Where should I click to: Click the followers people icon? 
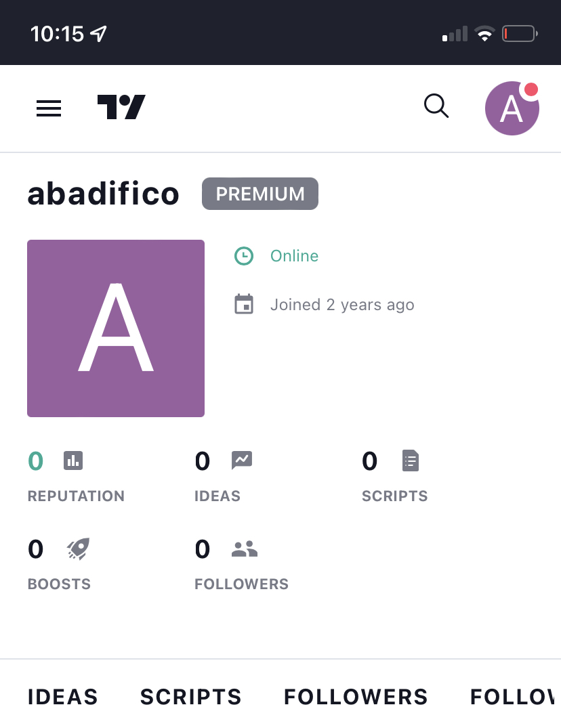pyautogui.click(x=245, y=549)
